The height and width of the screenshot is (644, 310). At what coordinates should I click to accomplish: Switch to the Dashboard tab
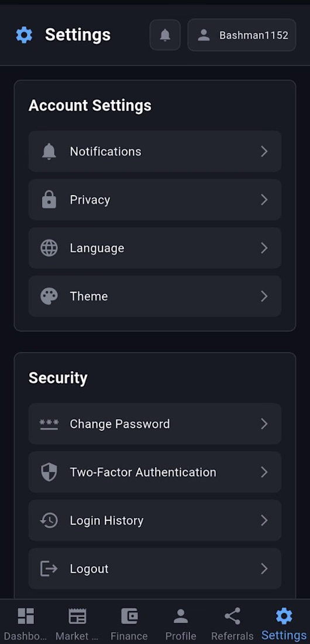tap(26, 624)
